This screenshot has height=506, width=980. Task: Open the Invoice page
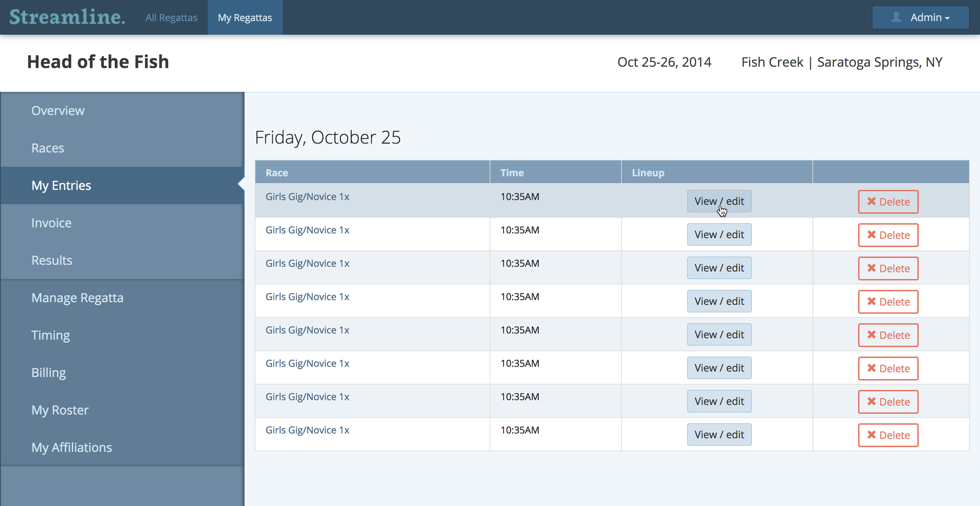click(51, 222)
